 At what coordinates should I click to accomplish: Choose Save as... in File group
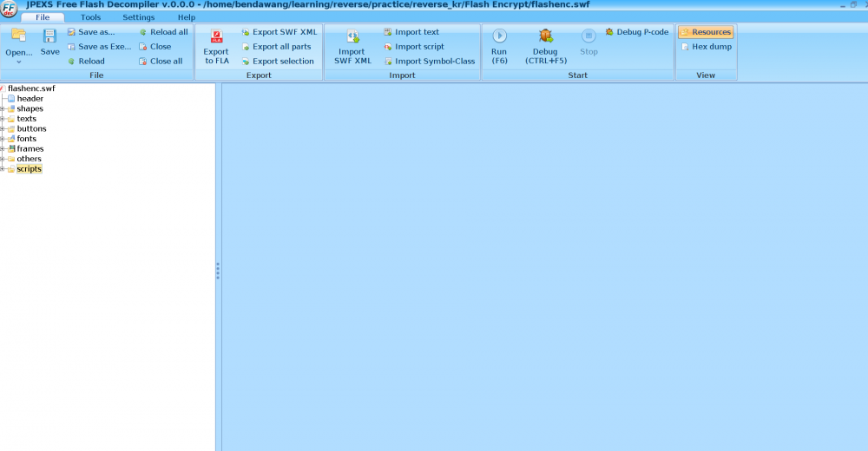(x=91, y=32)
